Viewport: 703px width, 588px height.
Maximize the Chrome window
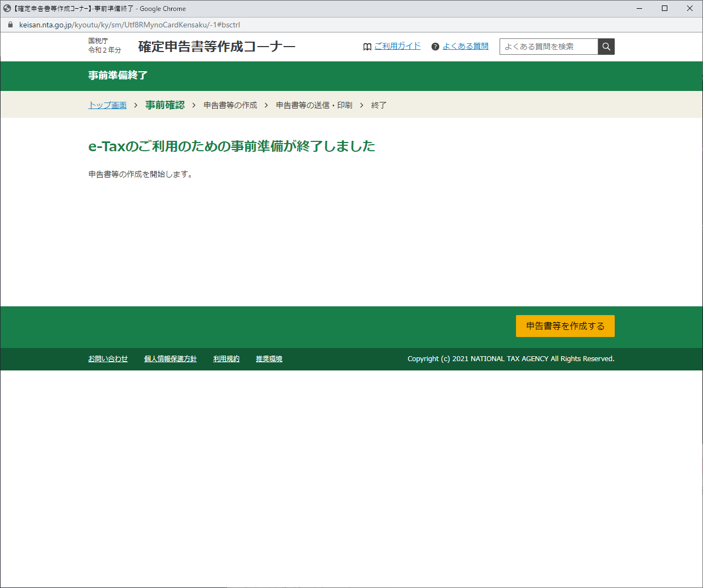point(665,8)
